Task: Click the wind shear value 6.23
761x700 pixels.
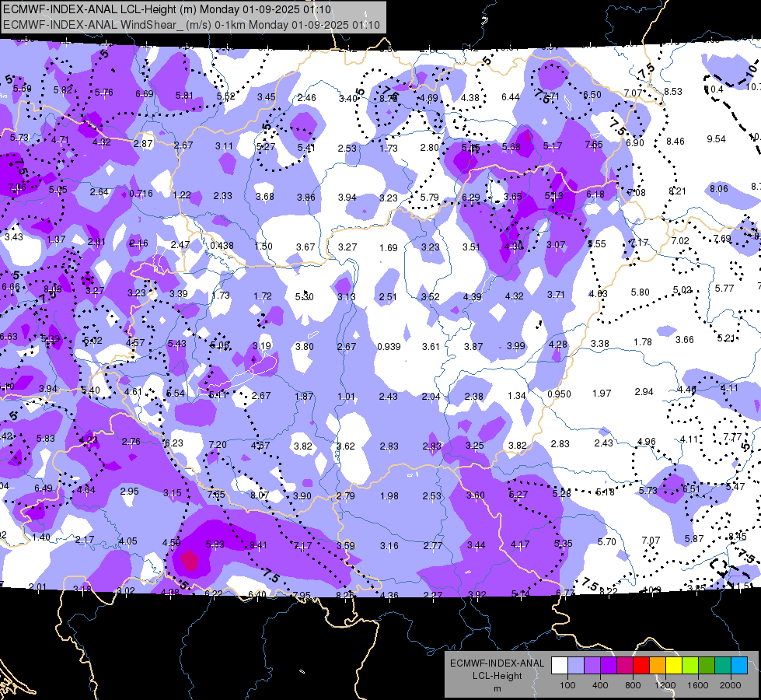Action: click(174, 443)
